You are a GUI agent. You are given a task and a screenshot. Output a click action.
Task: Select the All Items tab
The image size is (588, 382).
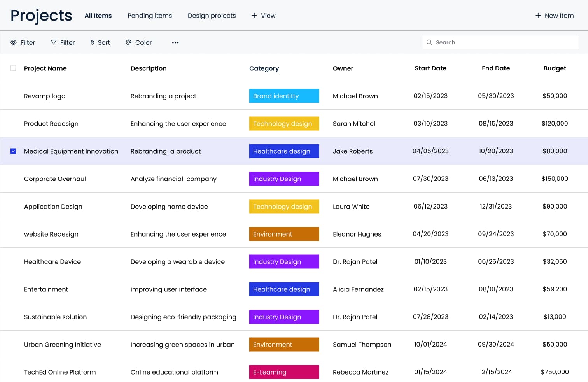(x=98, y=16)
